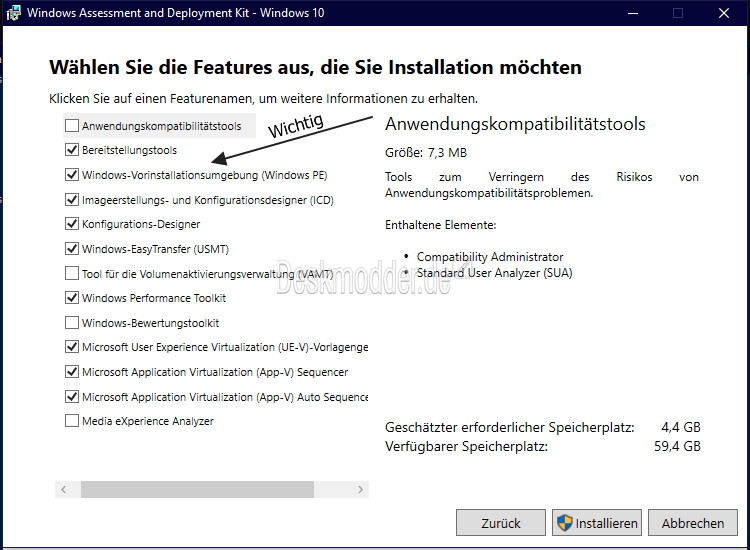
Task: Check the Anwendungskompatibilitätstools checkbox
Action: point(72,126)
